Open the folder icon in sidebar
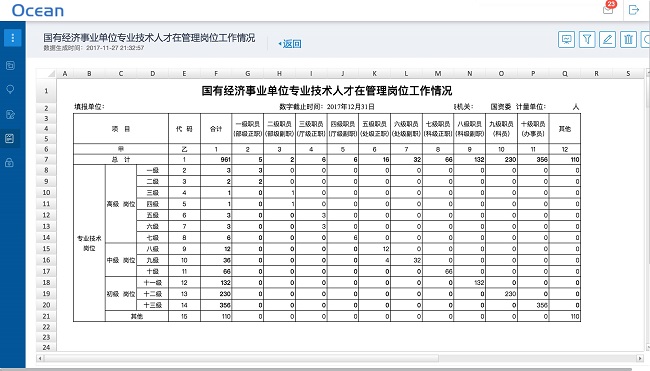Image resolution: width=650 pixels, height=371 pixels. (10, 65)
